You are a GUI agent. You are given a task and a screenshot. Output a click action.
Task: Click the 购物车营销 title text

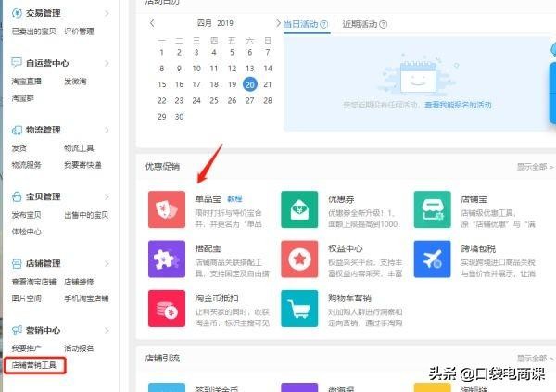(349, 298)
